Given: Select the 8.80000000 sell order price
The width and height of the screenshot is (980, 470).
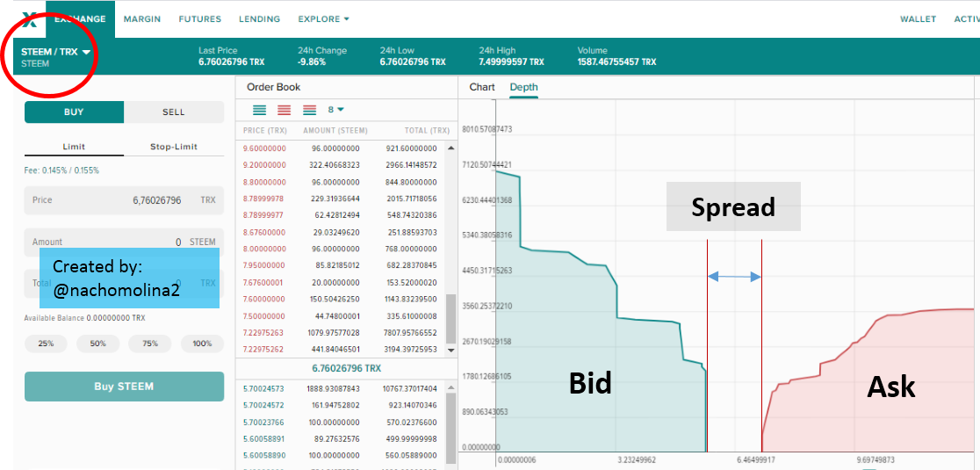Looking at the screenshot, I should (264, 183).
